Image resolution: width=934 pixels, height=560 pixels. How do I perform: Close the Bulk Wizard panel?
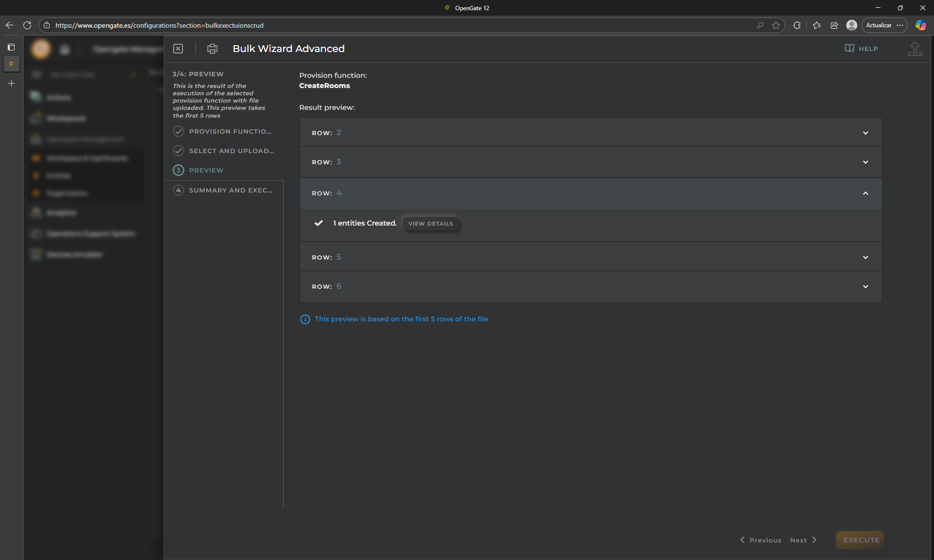(178, 49)
